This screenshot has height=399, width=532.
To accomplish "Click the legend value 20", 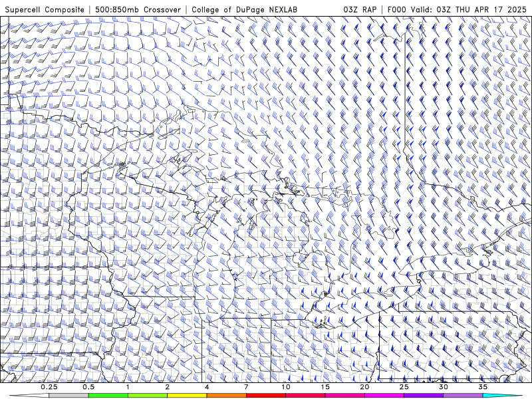I will tap(364, 387).
